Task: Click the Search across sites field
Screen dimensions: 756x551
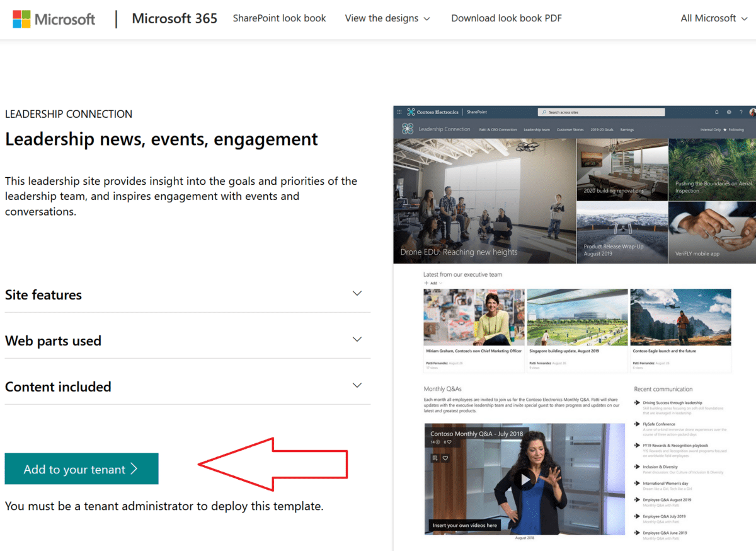Action: pos(601,112)
